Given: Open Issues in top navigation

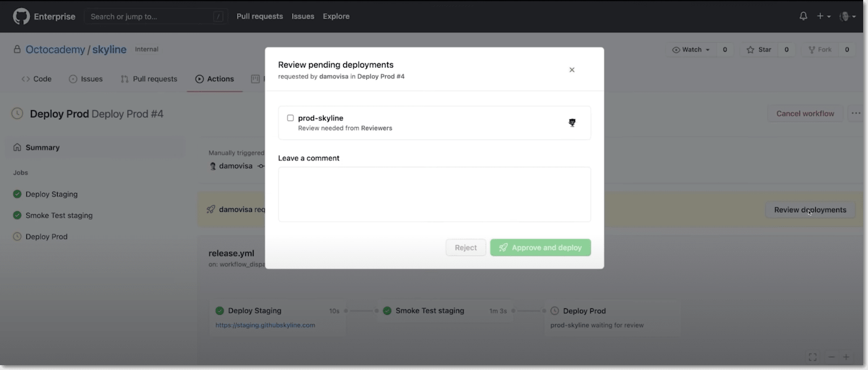Looking at the screenshot, I should (x=303, y=16).
